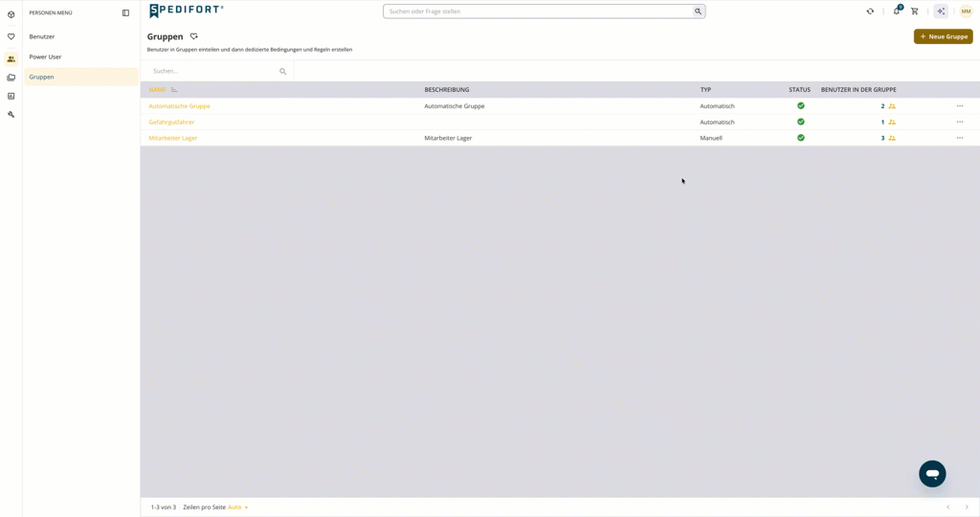The width and height of the screenshot is (980, 517).
Task: Open the cube module icon in left rail
Action: pos(11,14)
